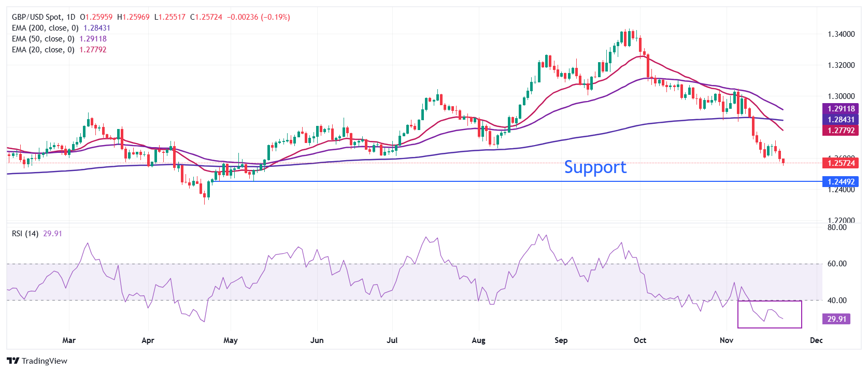868x372 pixels.
Task: Click the 60.00 RSI axis level
Action: click(x=837, y=264)
